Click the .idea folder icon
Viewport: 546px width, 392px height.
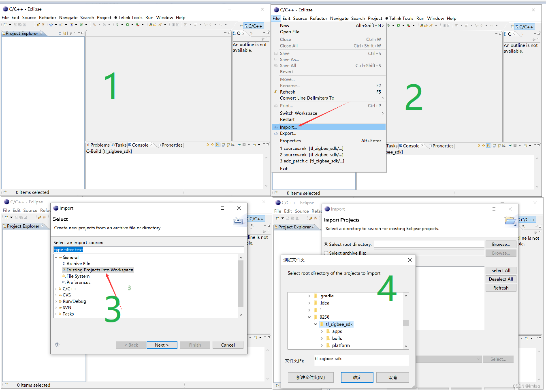(x=316, y=303)
